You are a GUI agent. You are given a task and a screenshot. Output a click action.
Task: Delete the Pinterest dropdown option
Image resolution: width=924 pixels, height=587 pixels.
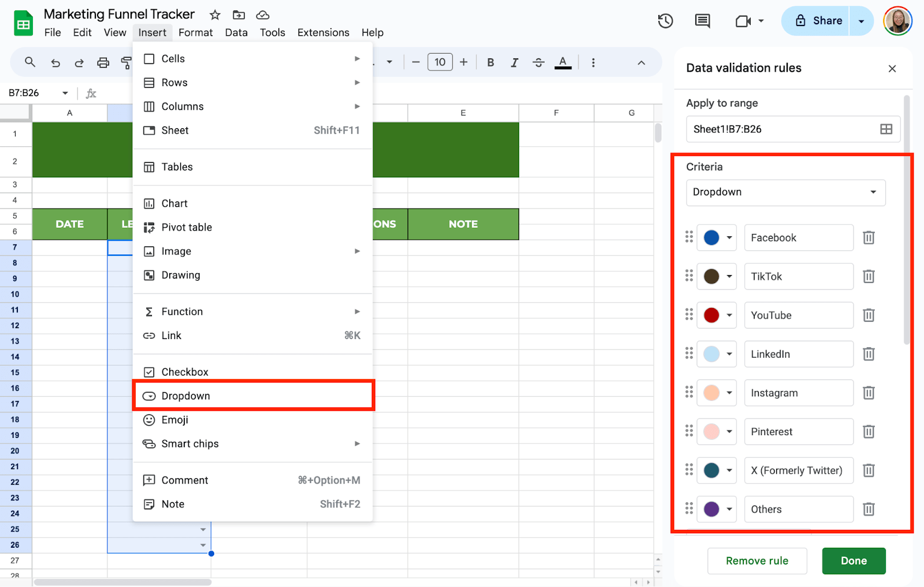tap(869, 432)
